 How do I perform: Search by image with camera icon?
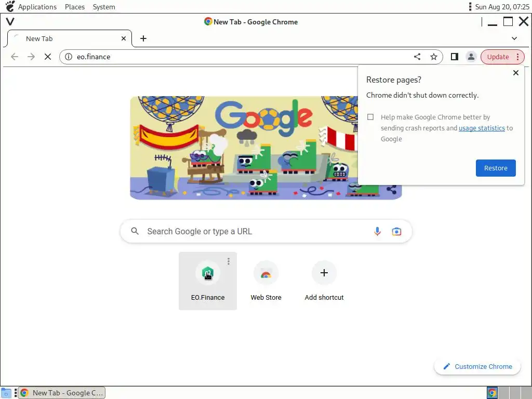pyautogui.click(x=396, y=231)
